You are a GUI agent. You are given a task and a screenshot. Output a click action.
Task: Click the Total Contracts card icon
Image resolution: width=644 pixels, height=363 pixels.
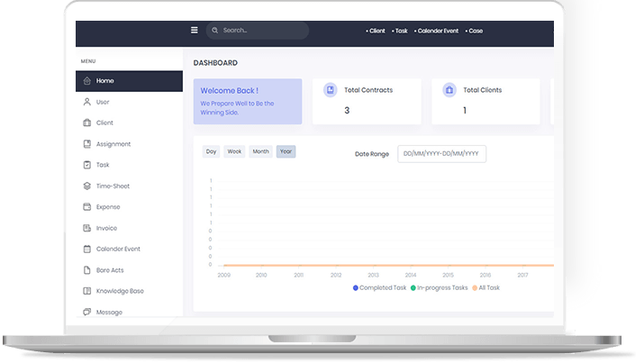coord(331,90)
